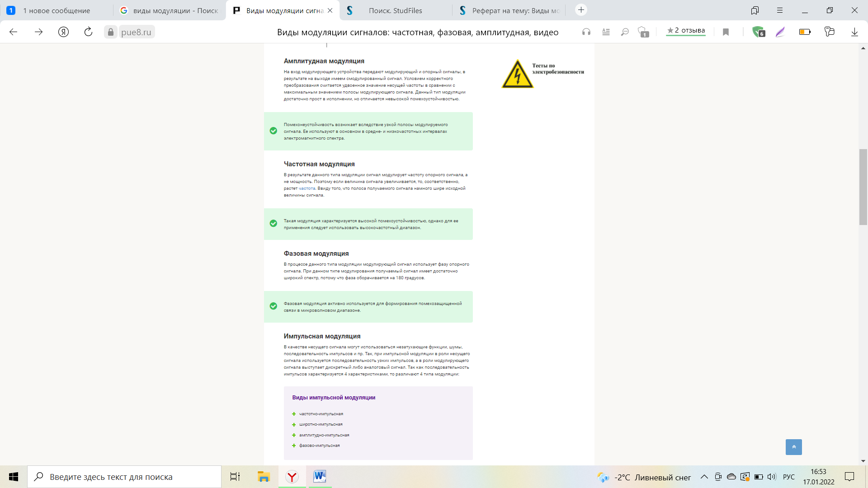
Task: Click the volume speaker tray icon
Action: (x=772, y=477)
